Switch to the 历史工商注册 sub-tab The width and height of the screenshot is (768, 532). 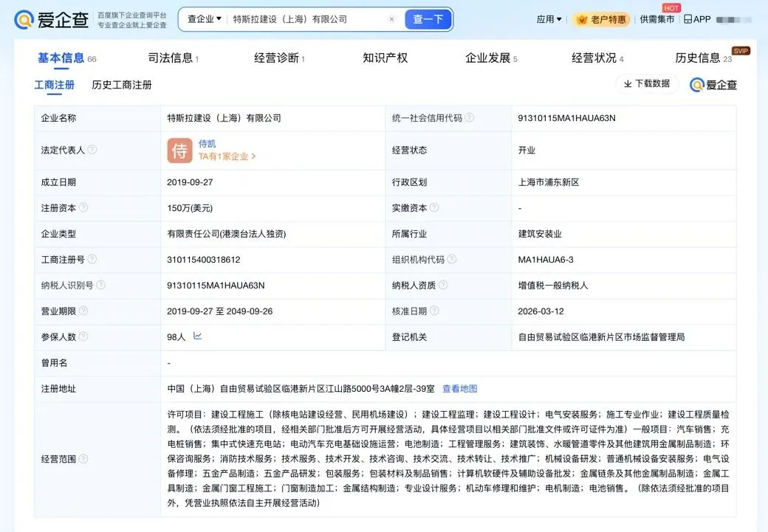[x=121, y=85]
